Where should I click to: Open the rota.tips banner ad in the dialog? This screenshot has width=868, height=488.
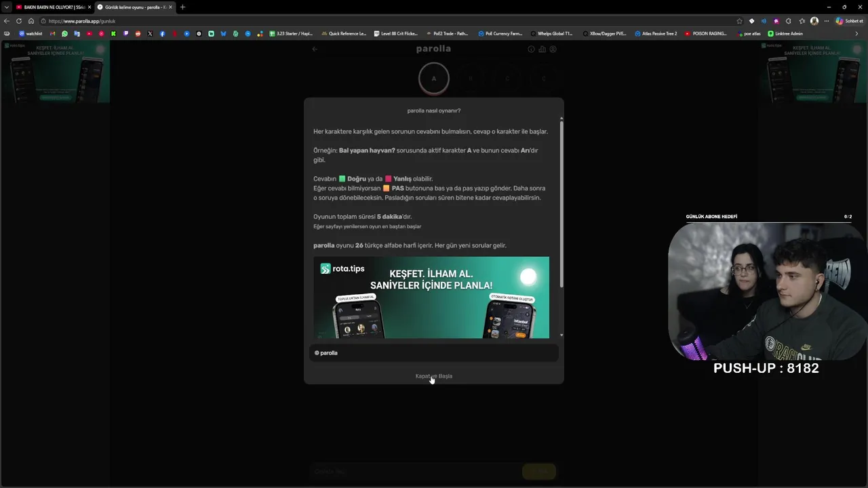[431, 298]
